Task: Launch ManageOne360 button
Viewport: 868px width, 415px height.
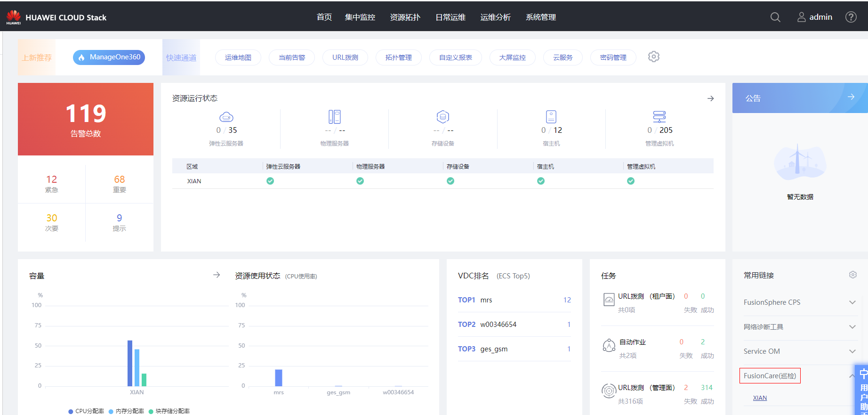Action: pyautogui.click(x=109, y=57)
